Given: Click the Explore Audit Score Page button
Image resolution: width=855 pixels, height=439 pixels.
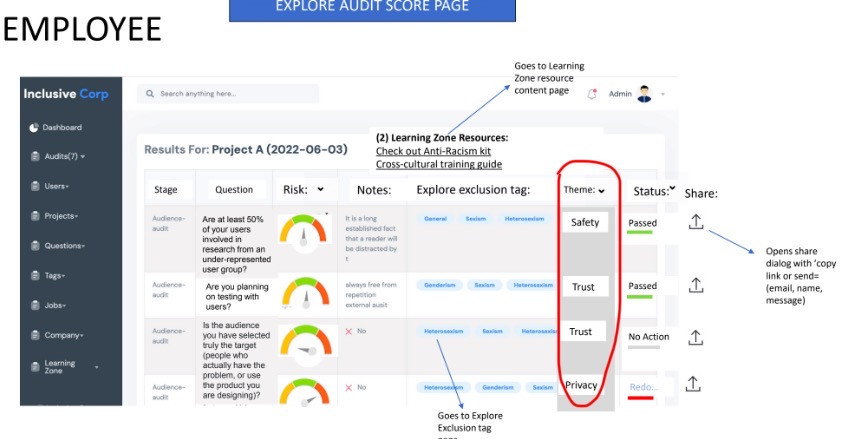Looking at the screenshot, I should coord(372,9).
